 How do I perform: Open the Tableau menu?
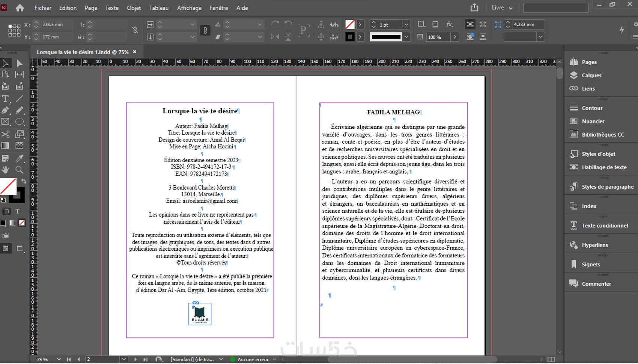coord(159,8)
